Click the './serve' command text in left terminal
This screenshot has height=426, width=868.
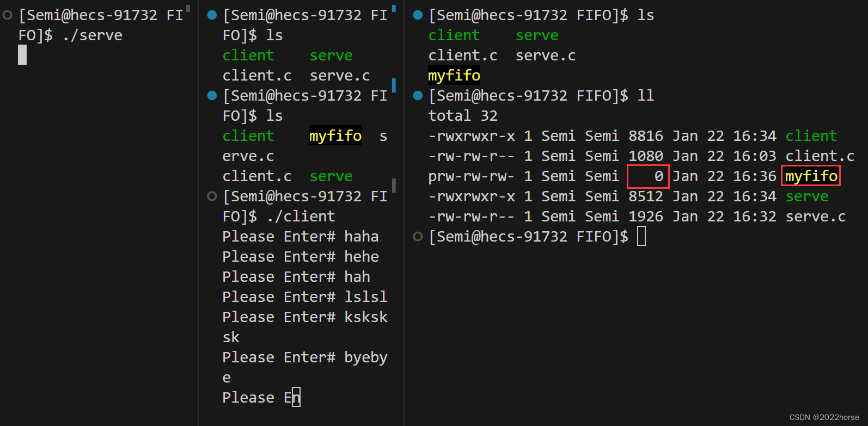93,35
